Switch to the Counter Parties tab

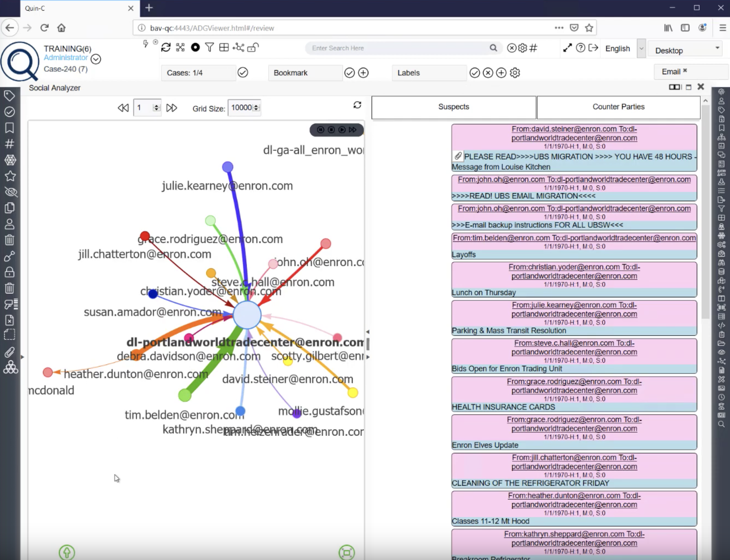pos(618,107)
